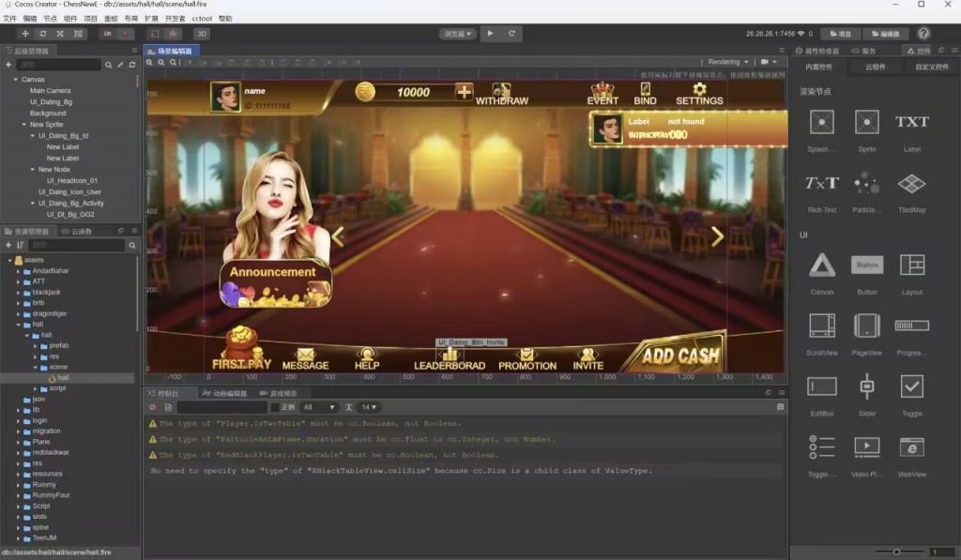Click the clear console icon
Screen dimensions: 961x560
point(153,407)
